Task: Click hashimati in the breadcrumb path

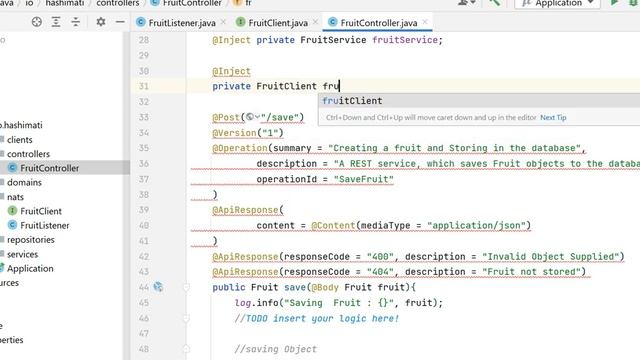Action: coord(64,3)
